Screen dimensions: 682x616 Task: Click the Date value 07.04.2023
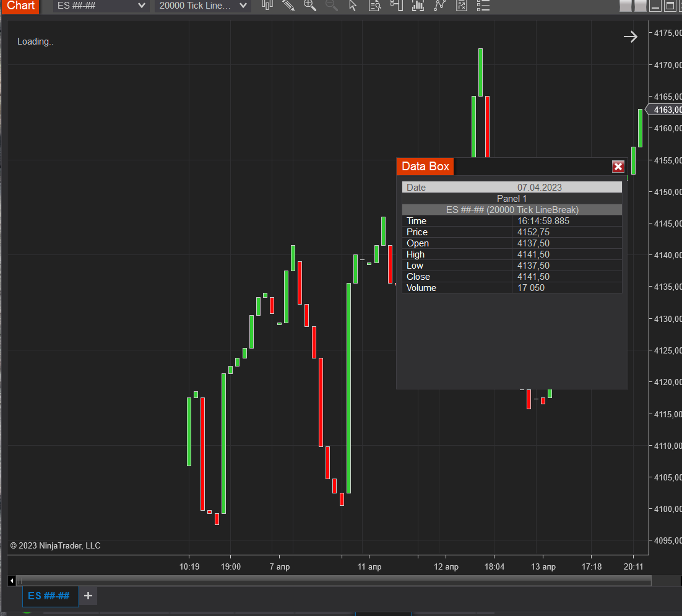pos(539,188)
